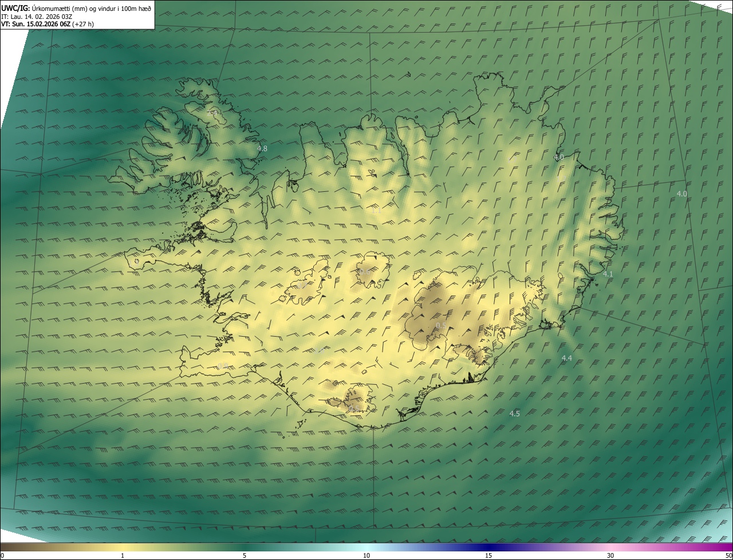Click the 4.8 value label in the northwest
The width and height of the screenshot is (733, 560).
tap(262, 148)
